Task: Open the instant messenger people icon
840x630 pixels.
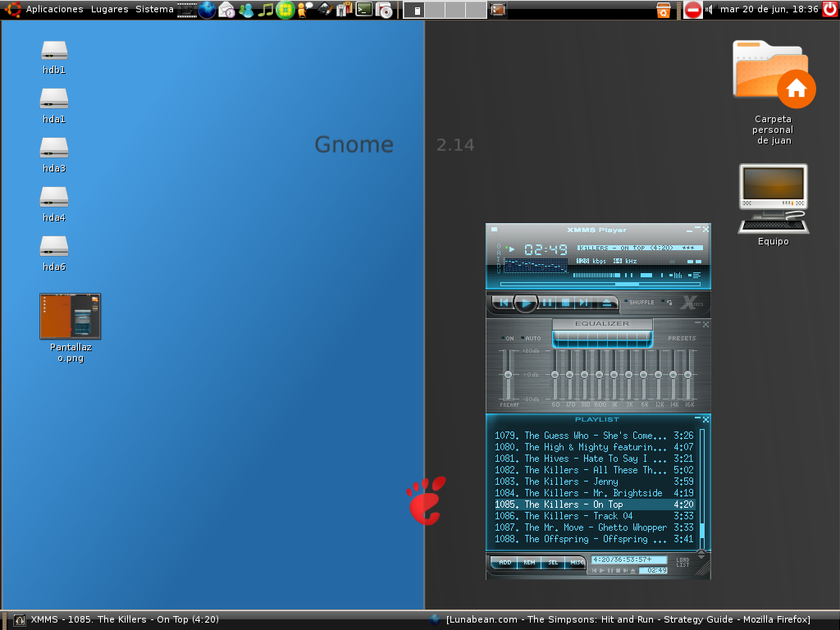Action: pyautogui.click(x=246, y=10)
